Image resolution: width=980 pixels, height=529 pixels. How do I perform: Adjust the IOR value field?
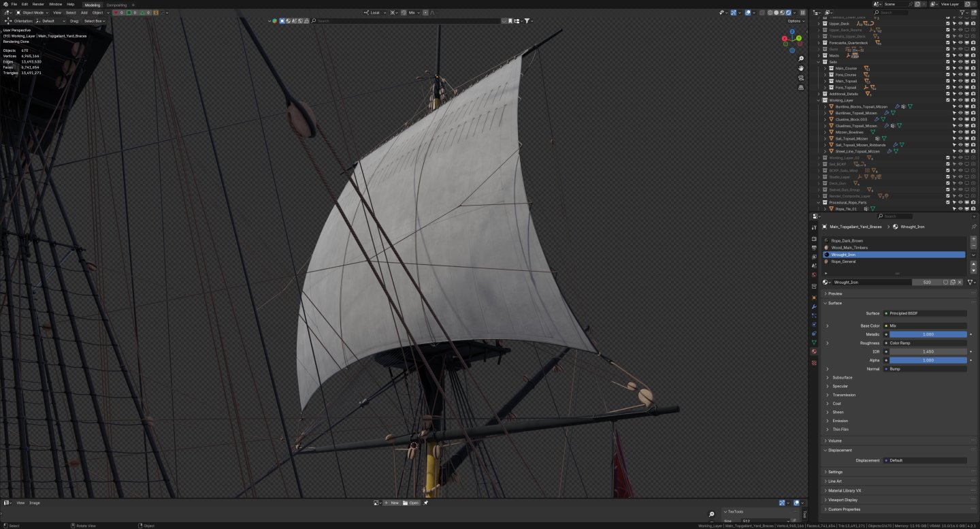coord(928,351)
